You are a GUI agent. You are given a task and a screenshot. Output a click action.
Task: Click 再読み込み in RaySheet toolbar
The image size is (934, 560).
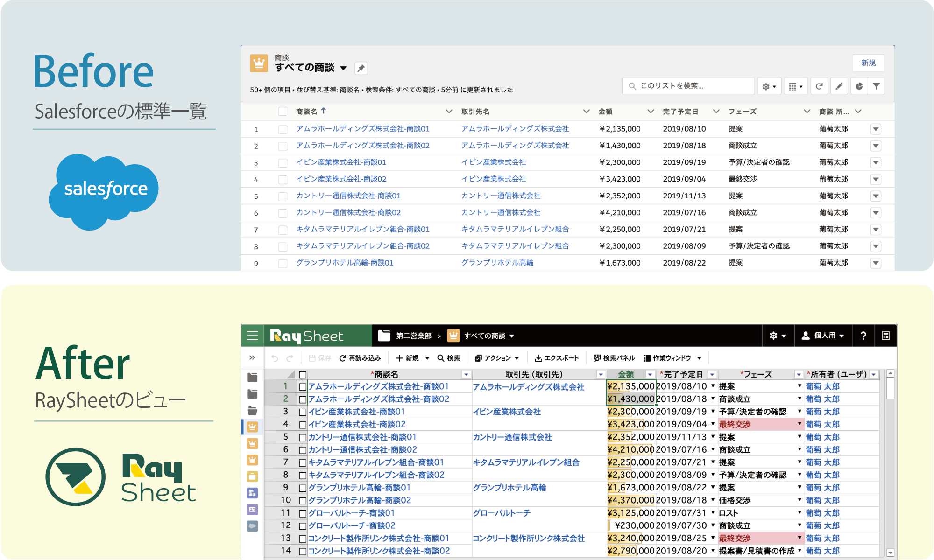click(x=360, y=358)
